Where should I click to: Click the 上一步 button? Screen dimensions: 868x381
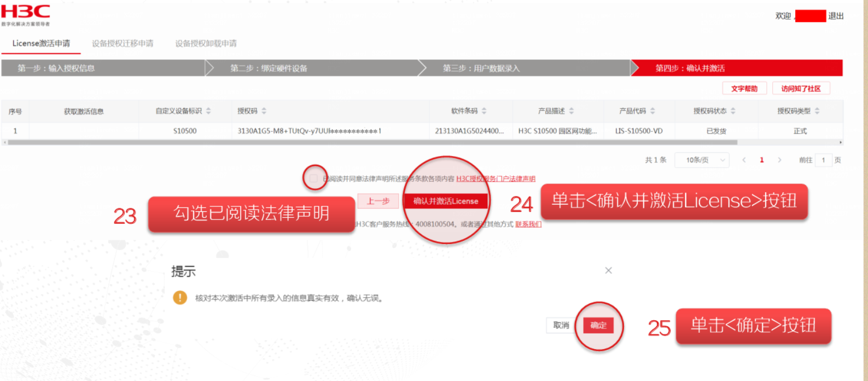pos(378,201)
